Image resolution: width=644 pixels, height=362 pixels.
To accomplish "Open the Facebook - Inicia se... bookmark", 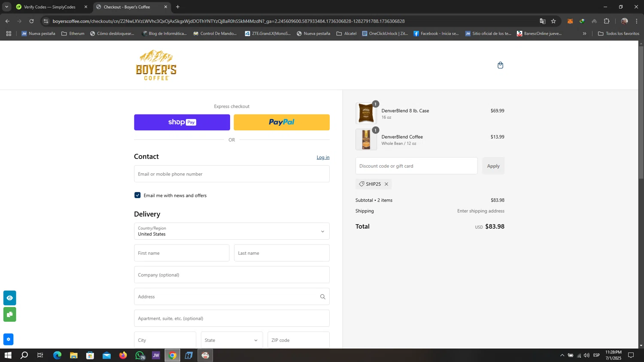I will coord(436,33).
